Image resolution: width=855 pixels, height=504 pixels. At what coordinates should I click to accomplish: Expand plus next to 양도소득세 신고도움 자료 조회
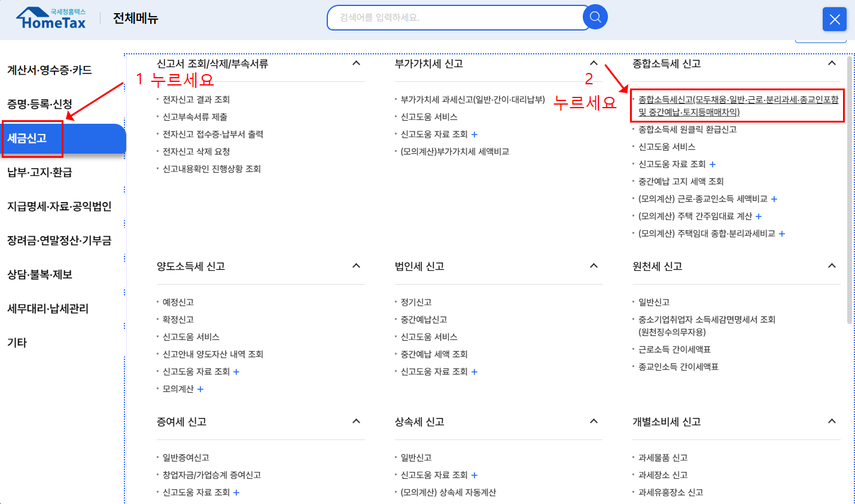(x=236, y=372)
